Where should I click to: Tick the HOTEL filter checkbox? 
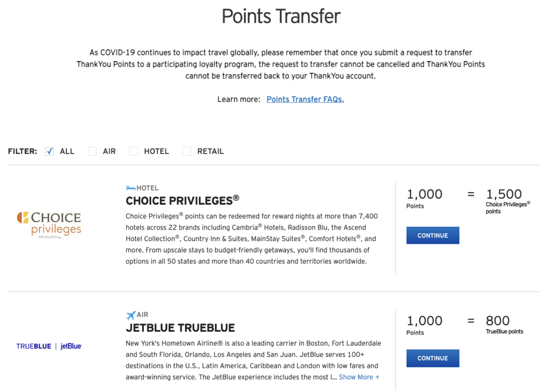pos(134,151)
